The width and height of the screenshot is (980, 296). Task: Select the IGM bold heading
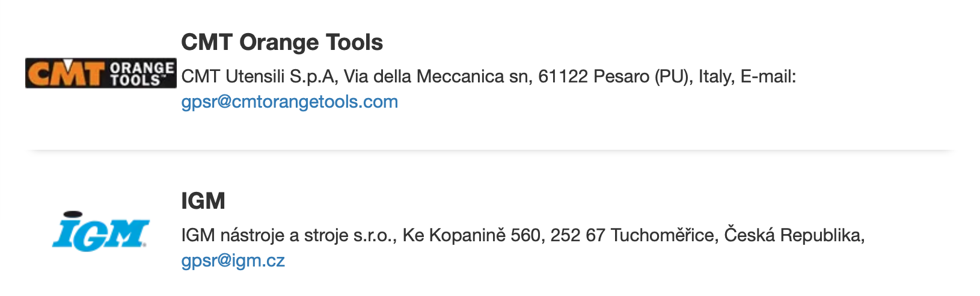(203, 201)
